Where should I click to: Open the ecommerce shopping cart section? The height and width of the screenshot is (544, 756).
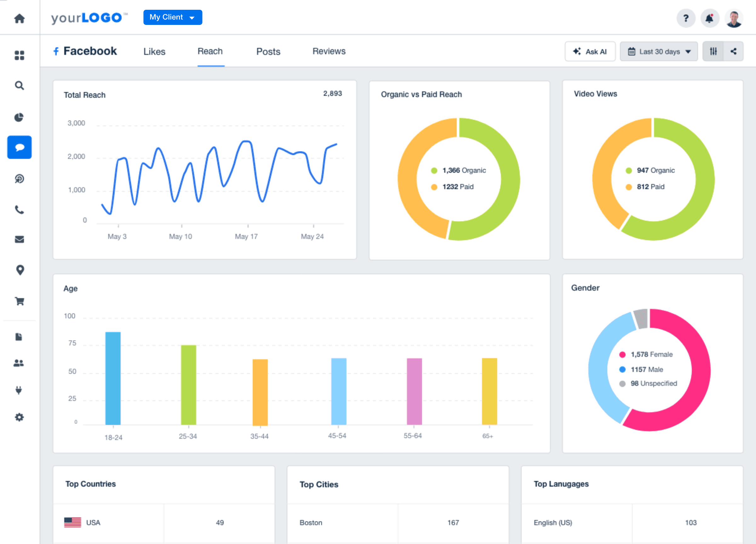(x=19, y=300)
